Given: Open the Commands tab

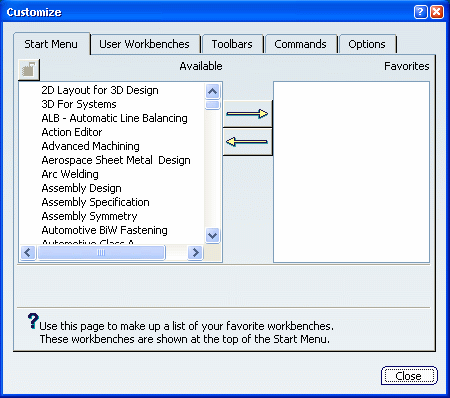Looking at the screenshot, I should click(301, 44).
